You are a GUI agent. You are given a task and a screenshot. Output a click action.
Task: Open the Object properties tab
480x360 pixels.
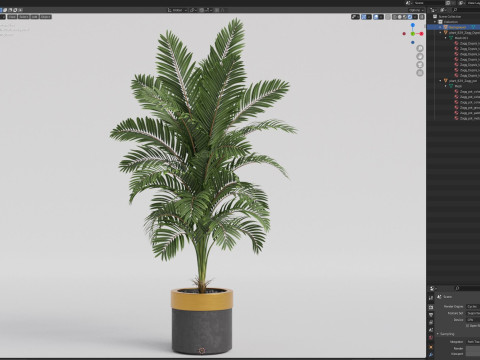point(431,347)
